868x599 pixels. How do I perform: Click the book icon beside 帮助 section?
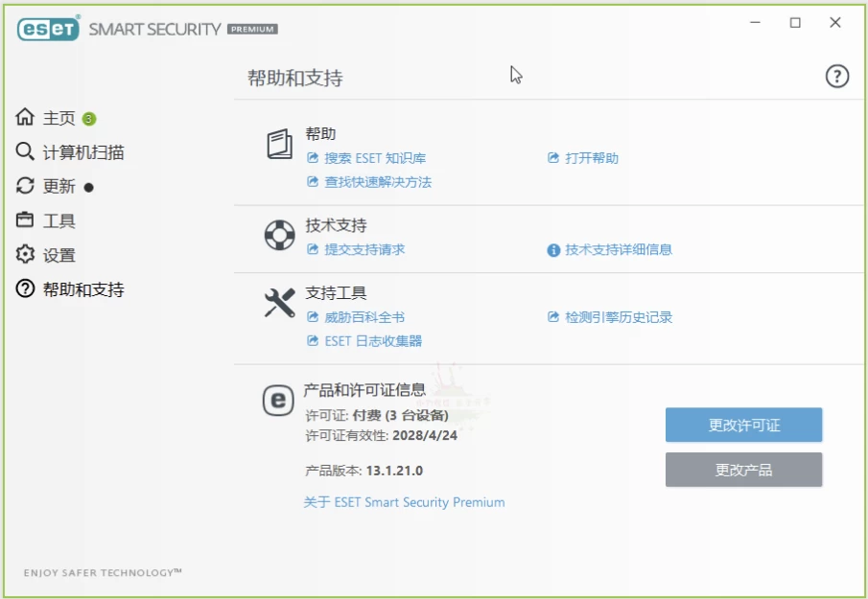pyautogui.click(x=278, y=142)
